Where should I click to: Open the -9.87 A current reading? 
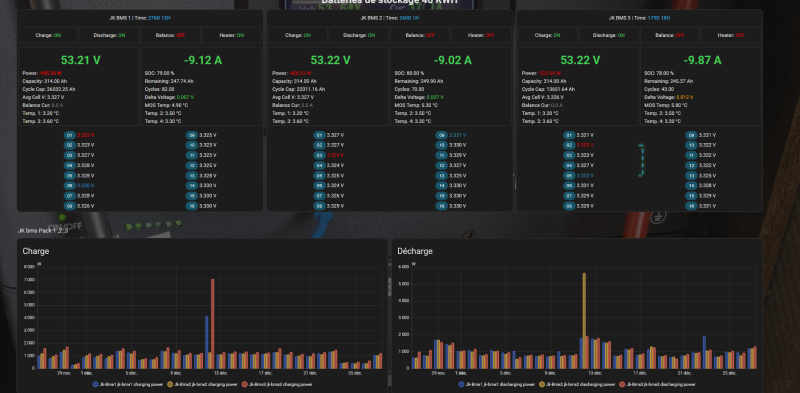click(x=703, y=60)
